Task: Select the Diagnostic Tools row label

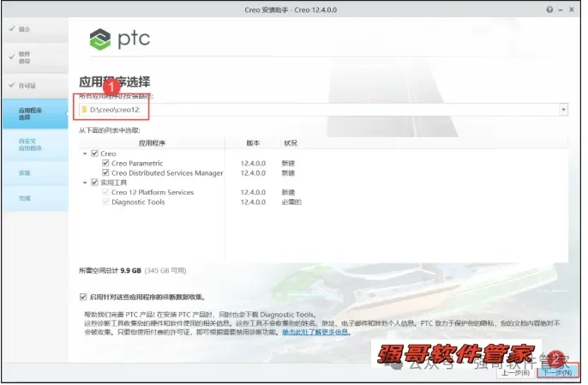Action: [138, 202]
